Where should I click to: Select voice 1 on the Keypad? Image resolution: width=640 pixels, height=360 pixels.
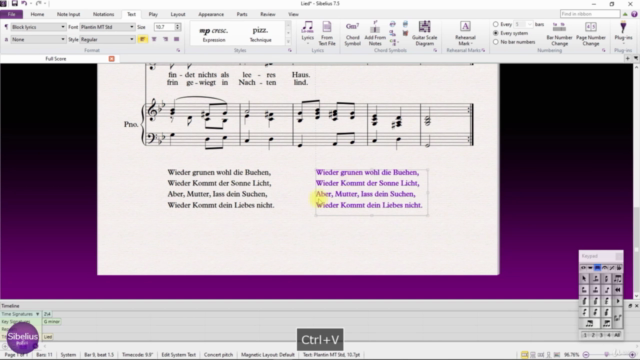coord(585,335)
